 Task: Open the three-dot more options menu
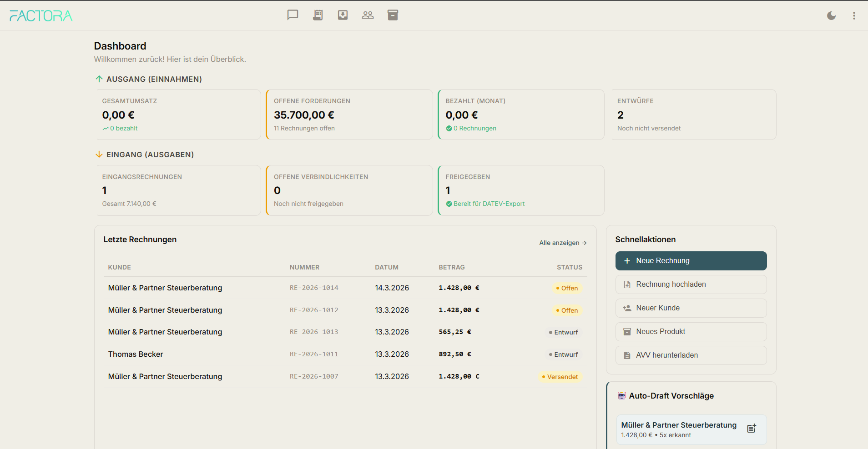854,16
